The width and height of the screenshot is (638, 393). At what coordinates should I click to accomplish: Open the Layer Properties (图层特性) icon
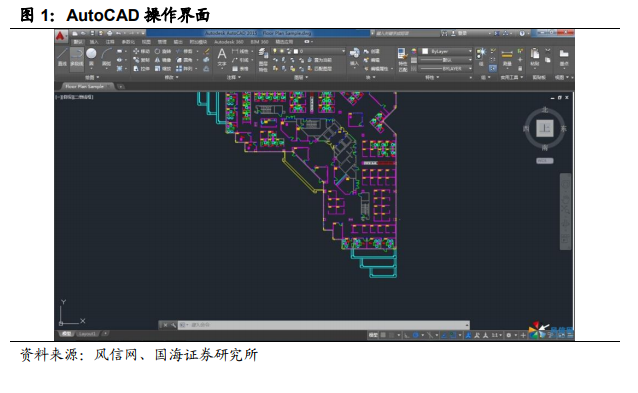[x=263, y=59]
